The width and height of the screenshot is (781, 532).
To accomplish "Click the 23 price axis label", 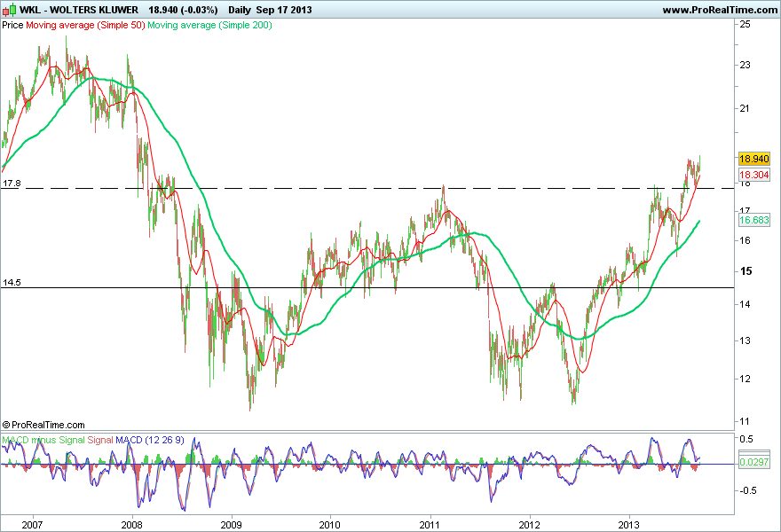I will [745, 65].
